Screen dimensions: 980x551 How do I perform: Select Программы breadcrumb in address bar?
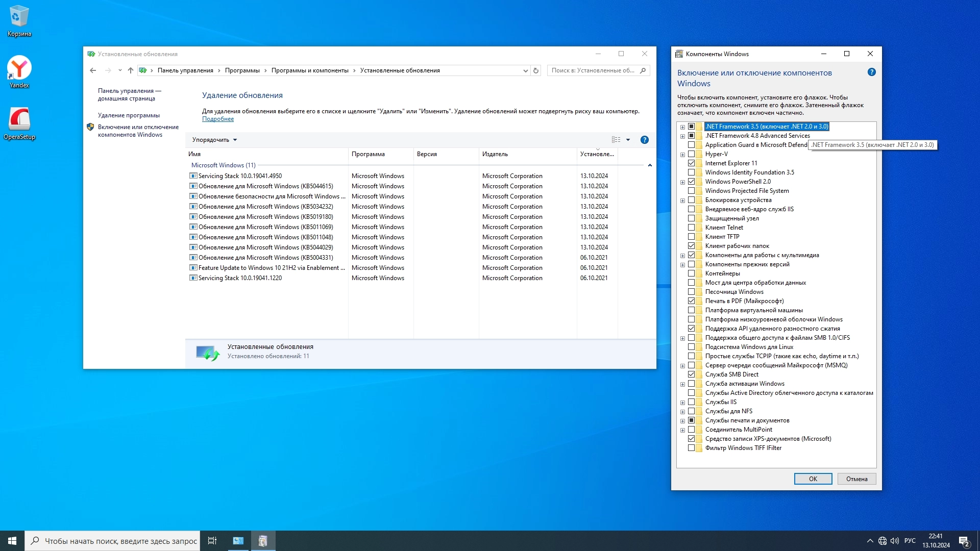[x=242, y=71]
